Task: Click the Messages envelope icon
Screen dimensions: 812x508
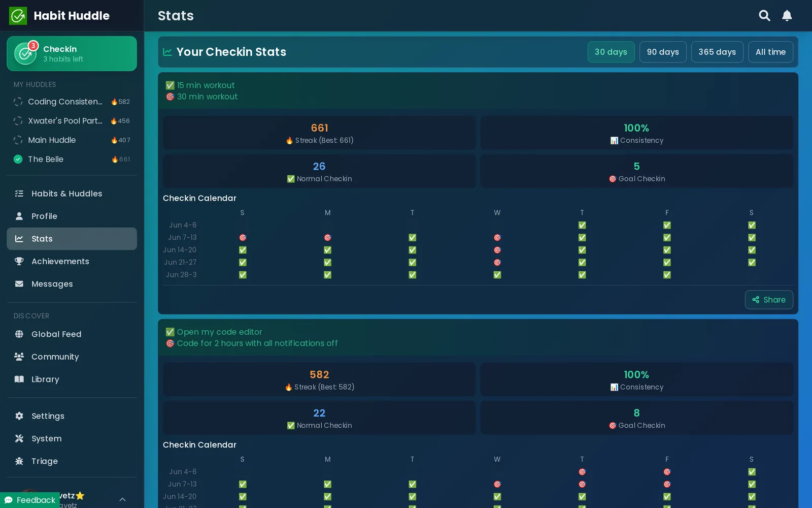Action: (19, 284)
